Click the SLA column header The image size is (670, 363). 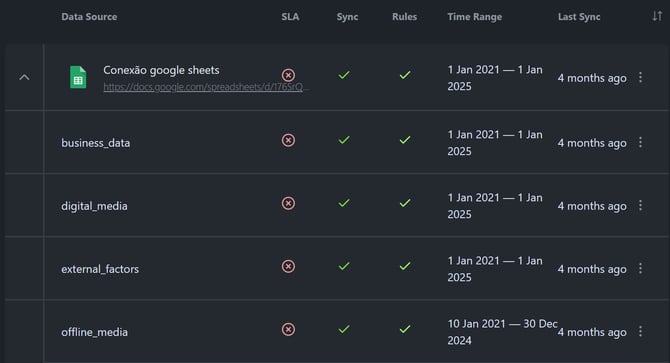coord(290,17)
